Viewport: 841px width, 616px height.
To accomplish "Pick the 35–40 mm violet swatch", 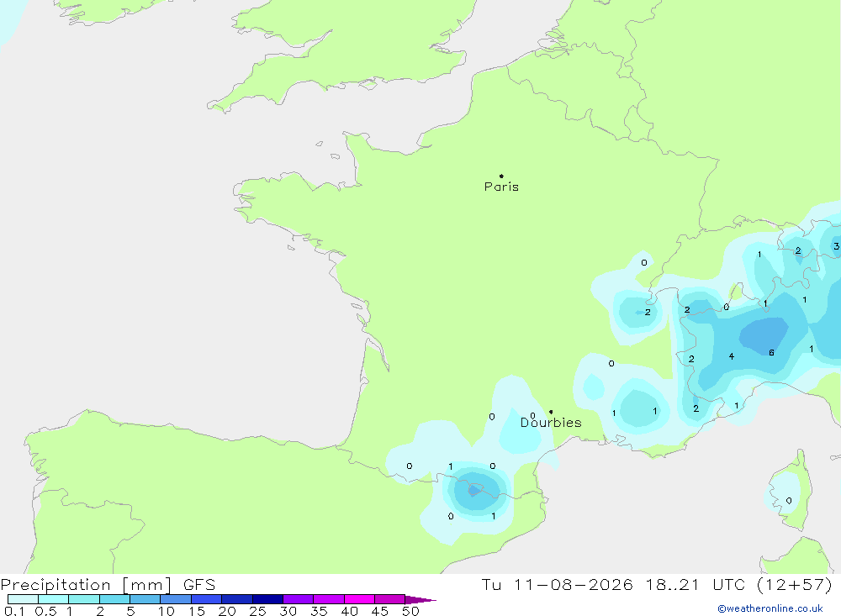I will [328, 599].
